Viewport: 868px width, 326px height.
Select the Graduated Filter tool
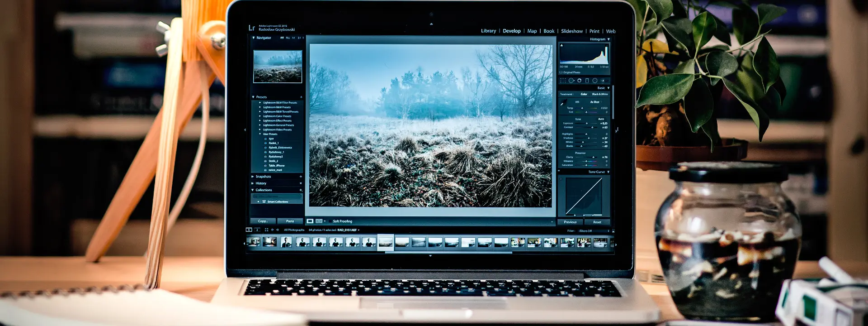tap(587, 81)
